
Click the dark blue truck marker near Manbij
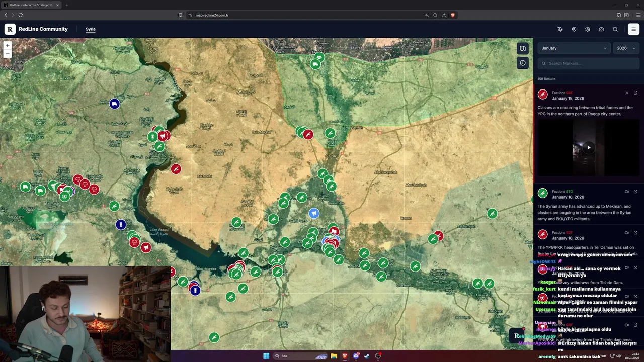click(x=114, y=104)
